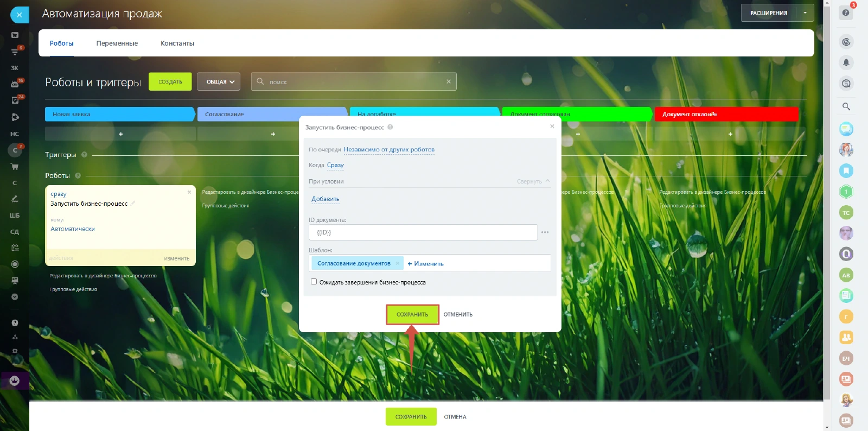Change 'Независимо от других роботов' queue option

pos(389,150)
